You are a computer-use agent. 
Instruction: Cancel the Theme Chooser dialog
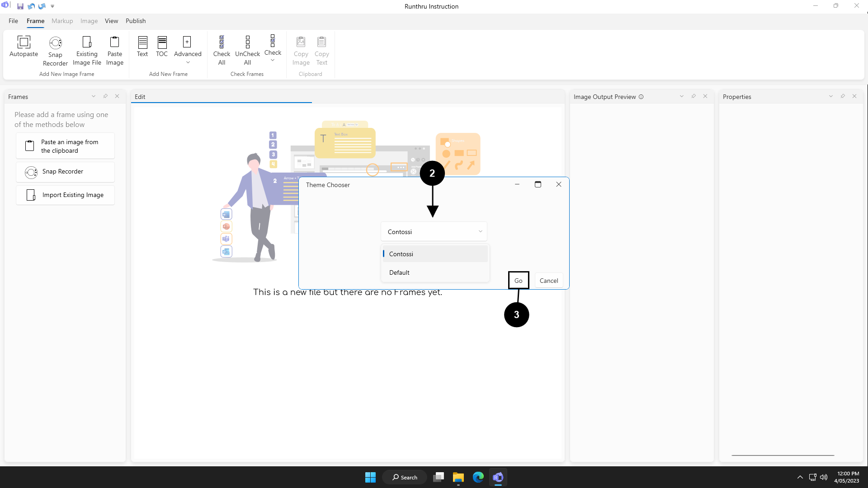coord(548,281)
